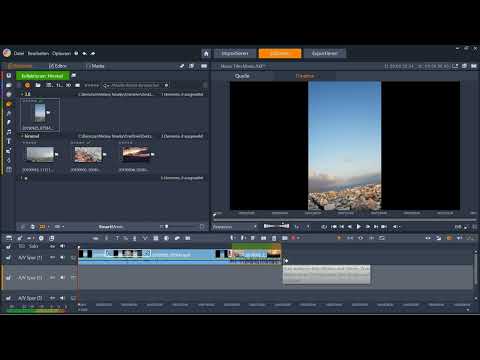Click the SmartMovie button

point(111,227)
